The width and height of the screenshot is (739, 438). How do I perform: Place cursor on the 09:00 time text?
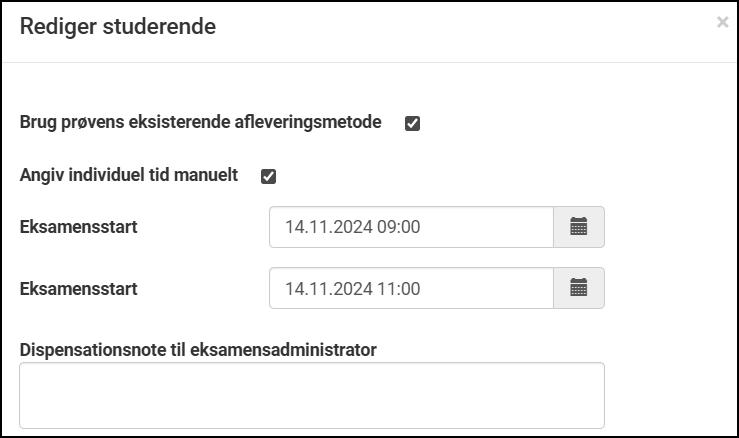click(399, 227)
